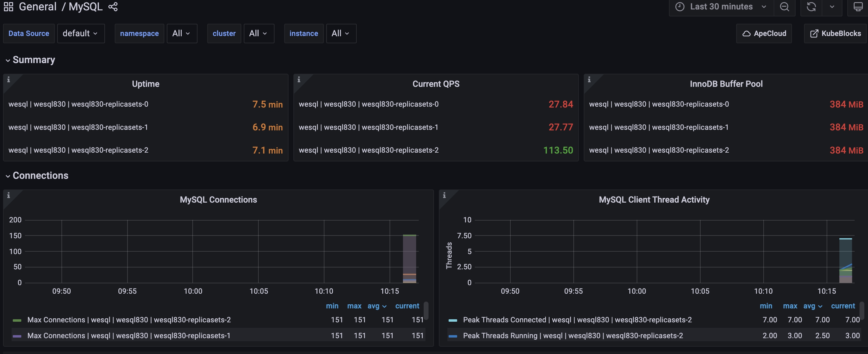Click Uptime value 6.9 min

tap(267, 127)
